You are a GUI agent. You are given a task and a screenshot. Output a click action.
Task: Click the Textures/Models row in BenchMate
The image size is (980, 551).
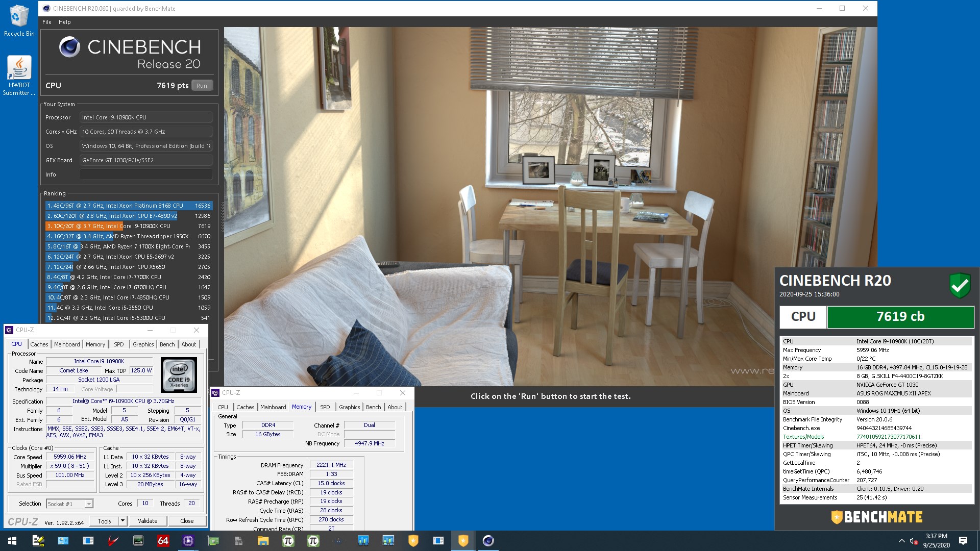point(876,437)
